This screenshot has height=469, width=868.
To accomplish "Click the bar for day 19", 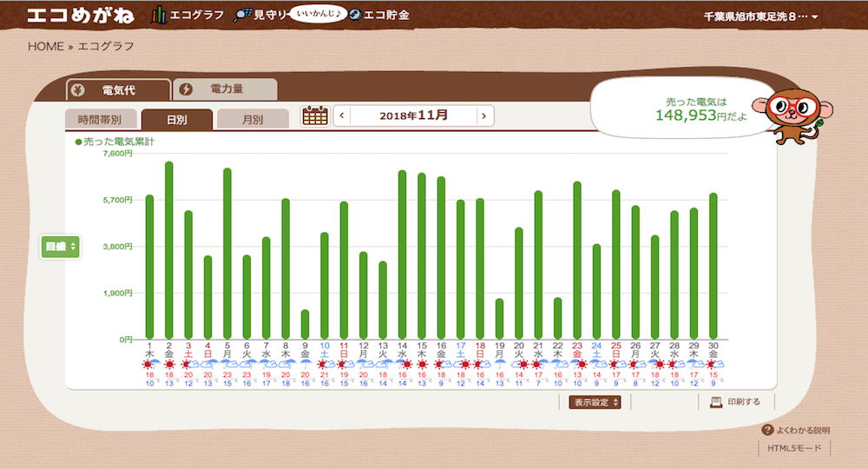I will [499, 319].
